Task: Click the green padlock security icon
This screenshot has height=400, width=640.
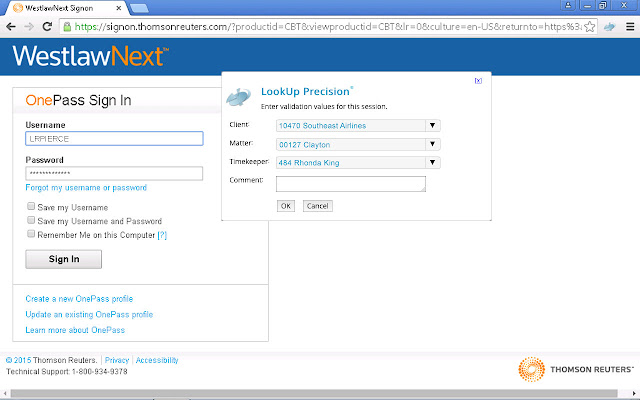Action: point(67,27)
